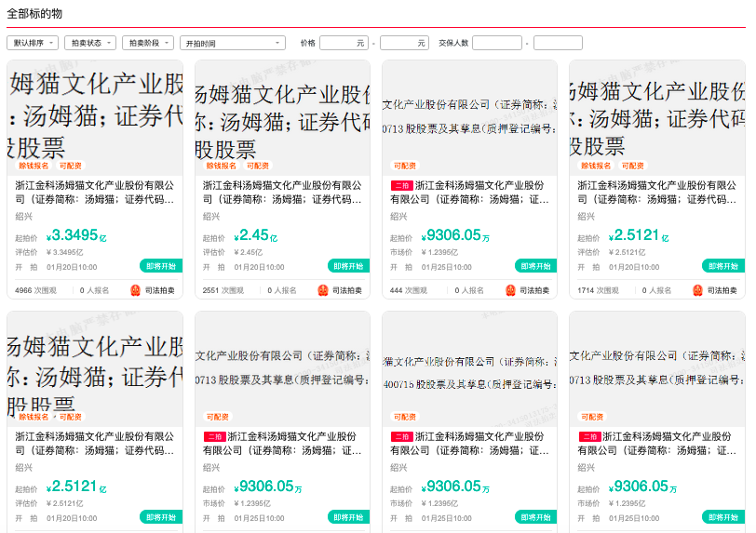Click the court emblem icon on the 1714次围观 card
The height and width of the screenshot is (533, 756).
tap(697, 290)
